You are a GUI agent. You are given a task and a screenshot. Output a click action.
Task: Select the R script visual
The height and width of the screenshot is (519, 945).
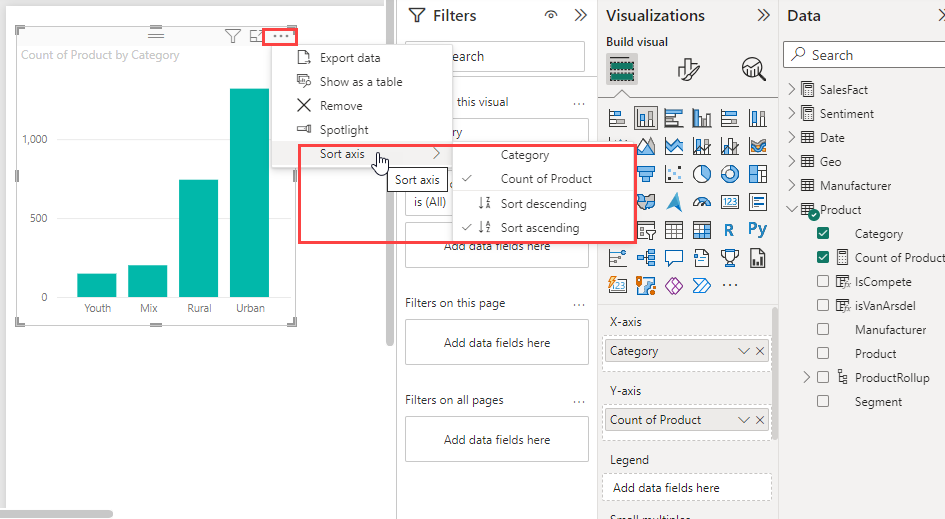click(729, 230)
